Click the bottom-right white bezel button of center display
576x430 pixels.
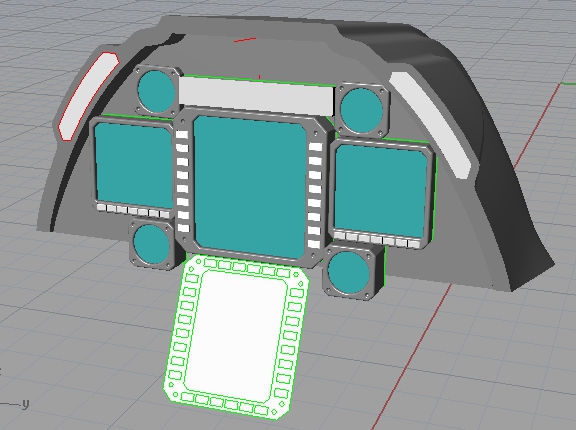pyautogui.click(x=314, y=244)
